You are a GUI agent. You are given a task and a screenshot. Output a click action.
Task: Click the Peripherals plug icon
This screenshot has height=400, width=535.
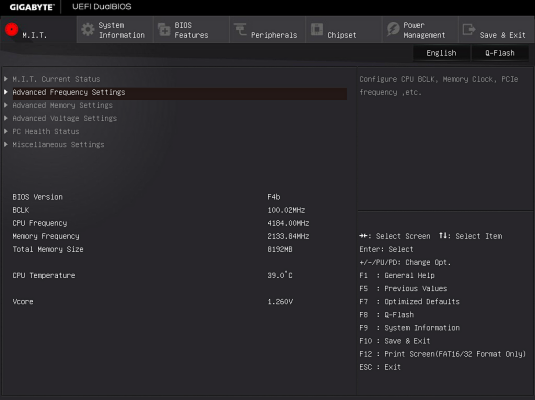tap(241, 29)
